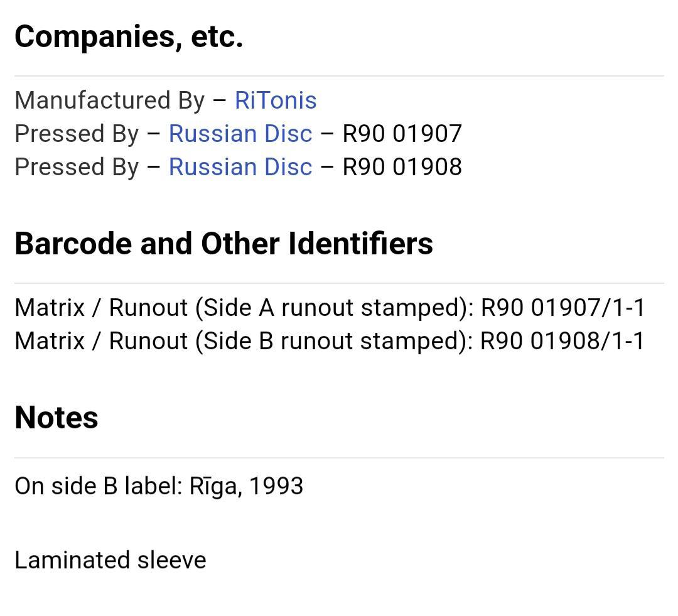Click Matrix / Runout label for Side B
678x616 pixels.
click(x=101, y=342)
